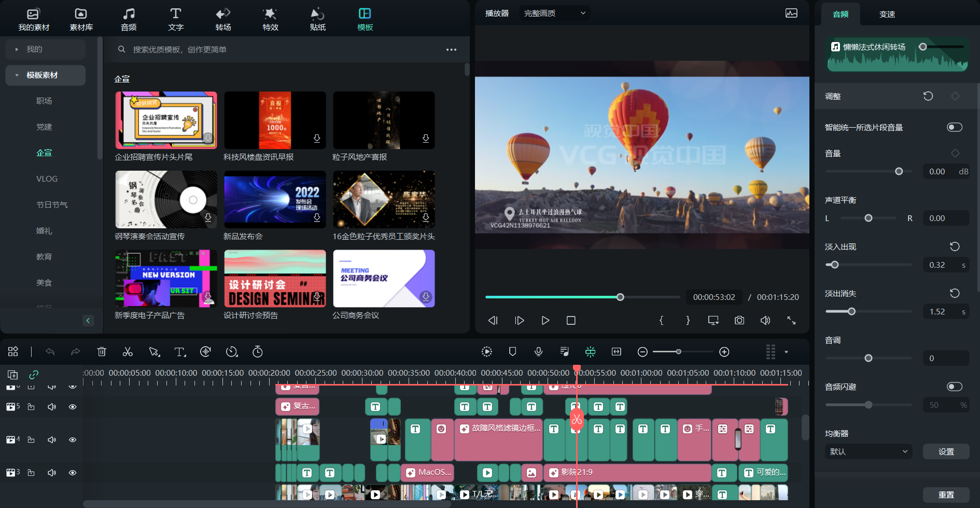The height and width of the screenshot is (508, 980).
Task: Hide track 4 using the eye icon
Action: 73,440
